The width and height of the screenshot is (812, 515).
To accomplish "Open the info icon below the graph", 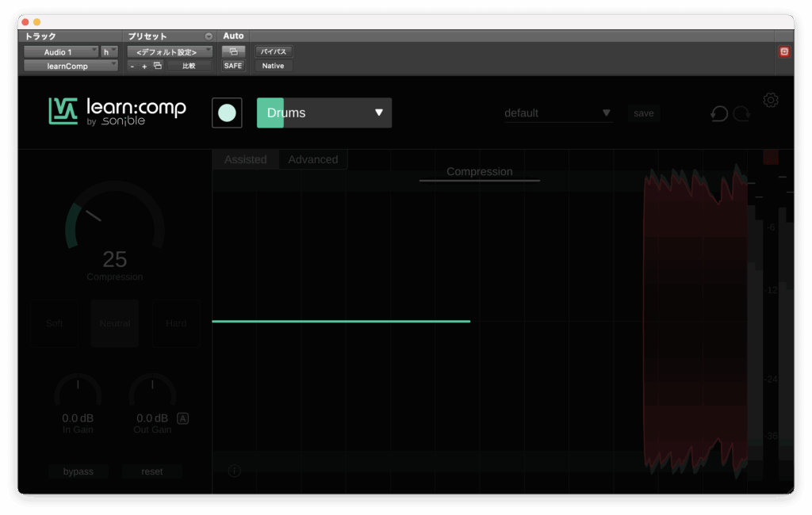I will click(x=234, y=471).
